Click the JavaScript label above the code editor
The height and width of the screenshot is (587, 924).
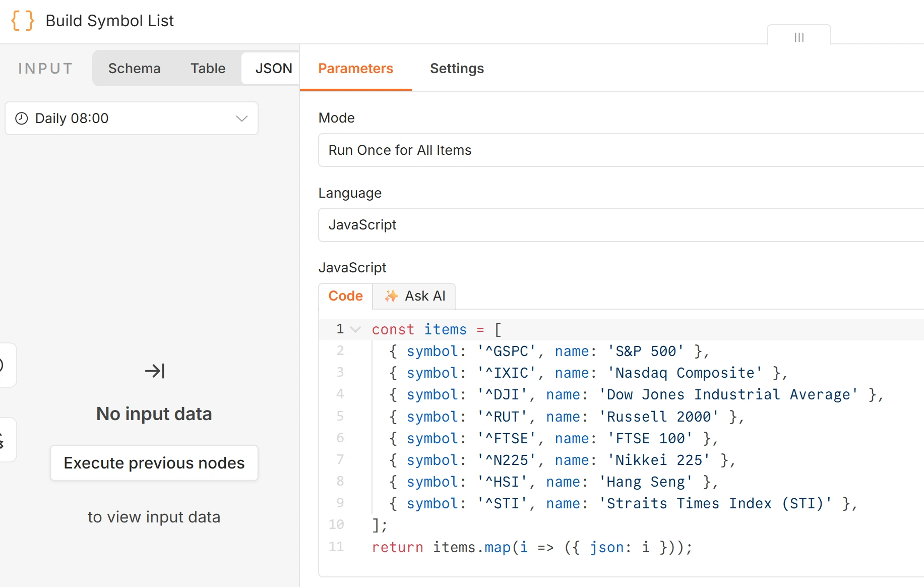(x=352, y=268)
